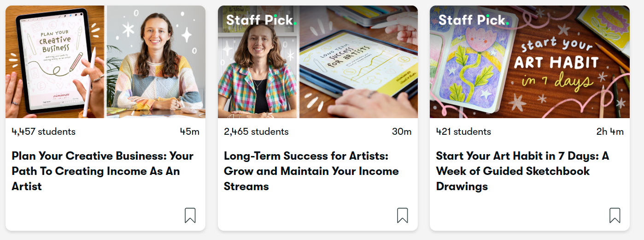Bookmark the Start Your Art Habit class

click(x=615, y=215)
